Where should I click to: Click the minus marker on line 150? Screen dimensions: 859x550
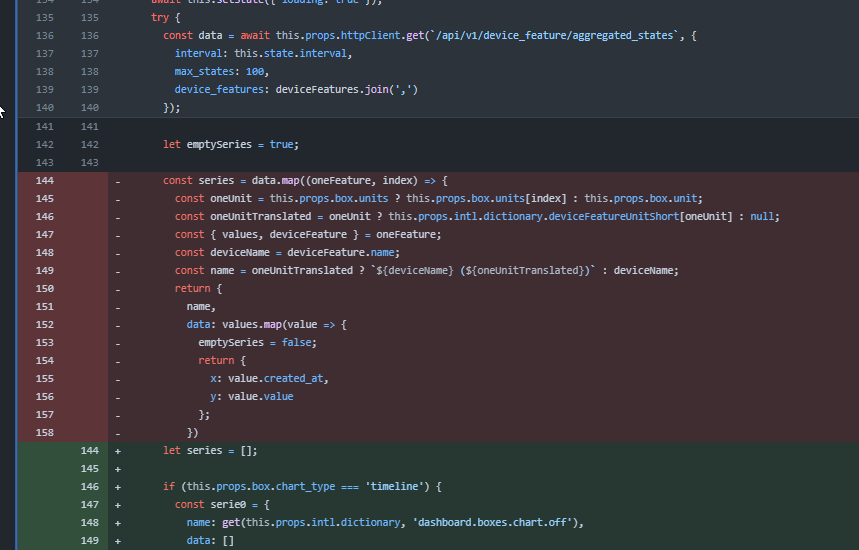point(118,288)
